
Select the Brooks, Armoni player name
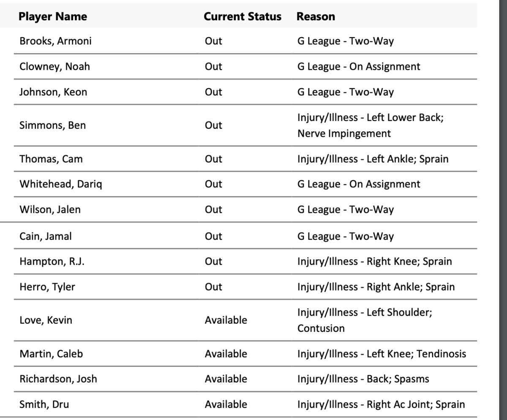pos(55,41)
